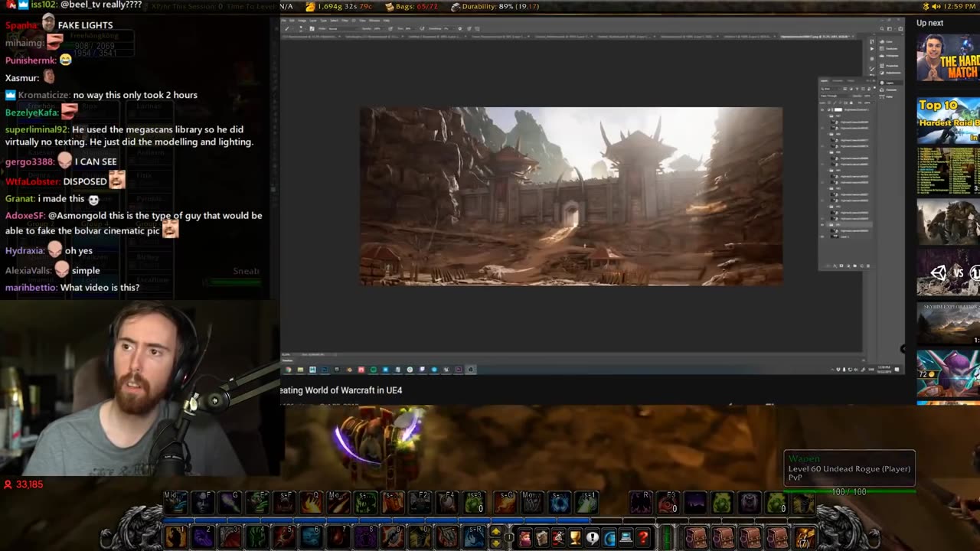
Task: Click the action button bound to F
Action: click(203, 502)
